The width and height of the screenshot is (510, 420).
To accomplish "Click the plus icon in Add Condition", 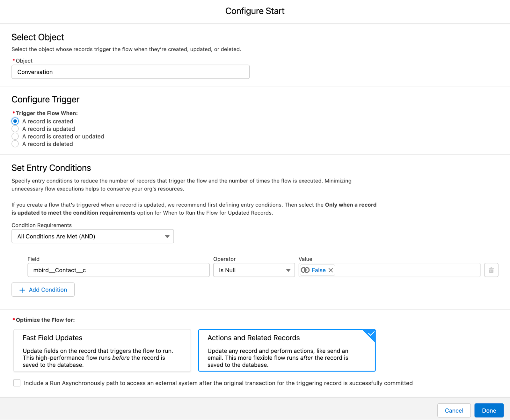I will click(x=22, y=290).
